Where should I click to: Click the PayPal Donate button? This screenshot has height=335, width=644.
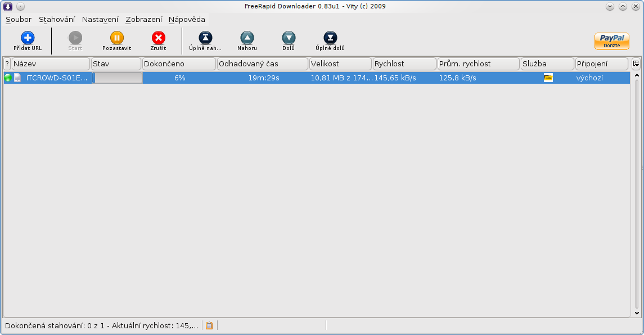(611, 41)
